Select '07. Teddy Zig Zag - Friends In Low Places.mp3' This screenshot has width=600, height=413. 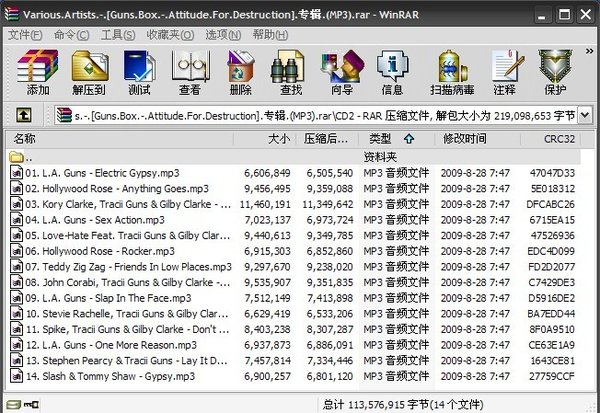click(293, 266)
